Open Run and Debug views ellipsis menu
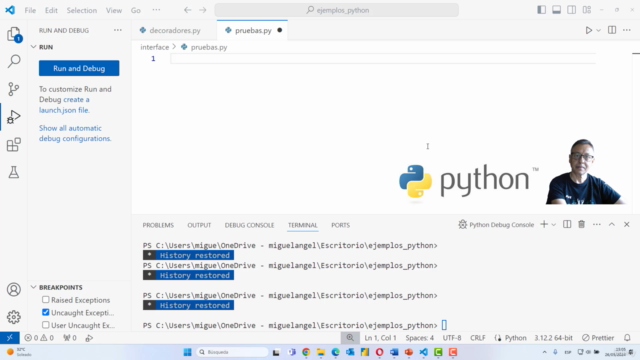The height and width of the screenshot is (360, 640). (118, 30)
